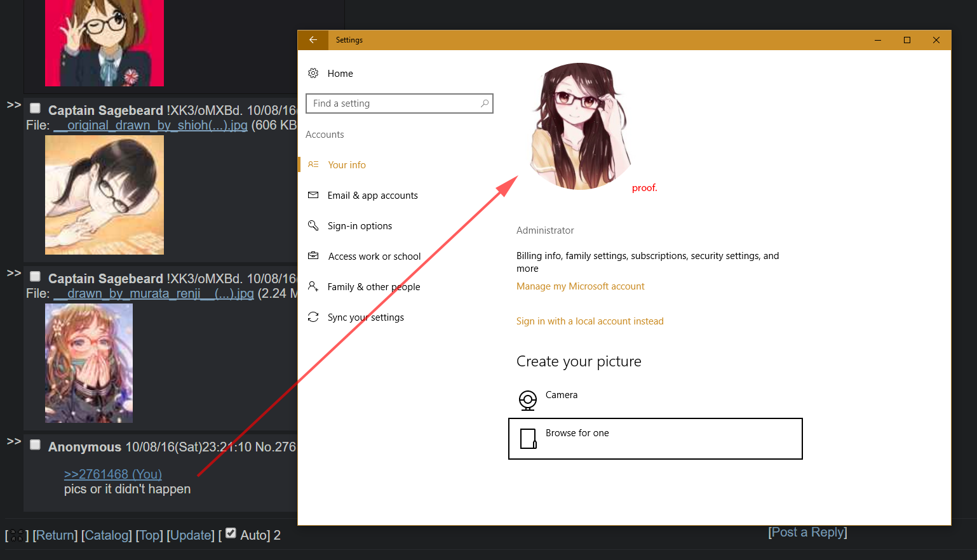Click the Sign-in options key icon

pyautogui.click(x=313, y=226)
